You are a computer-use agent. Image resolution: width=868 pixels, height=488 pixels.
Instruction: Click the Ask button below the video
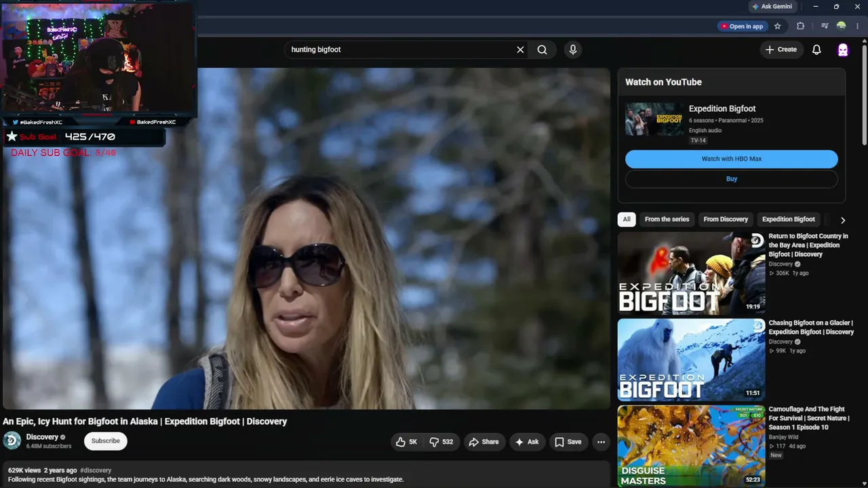coord(527,442)
